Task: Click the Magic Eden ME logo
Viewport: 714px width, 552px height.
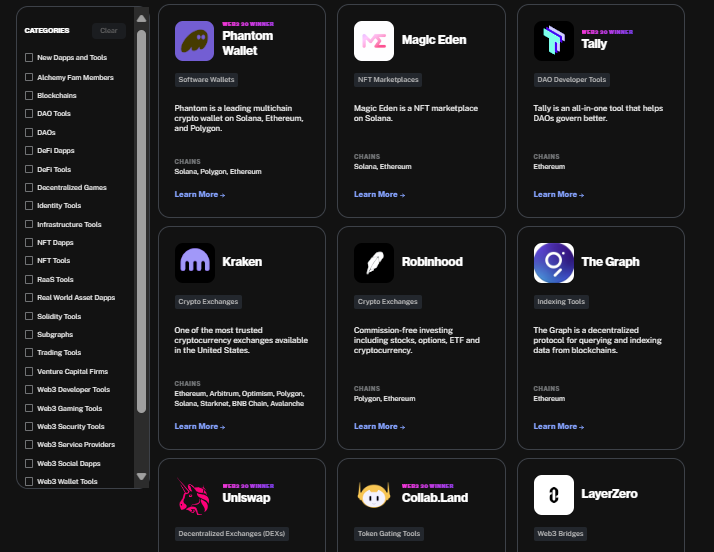Action: pyautogui.click(x=374, y=41)
